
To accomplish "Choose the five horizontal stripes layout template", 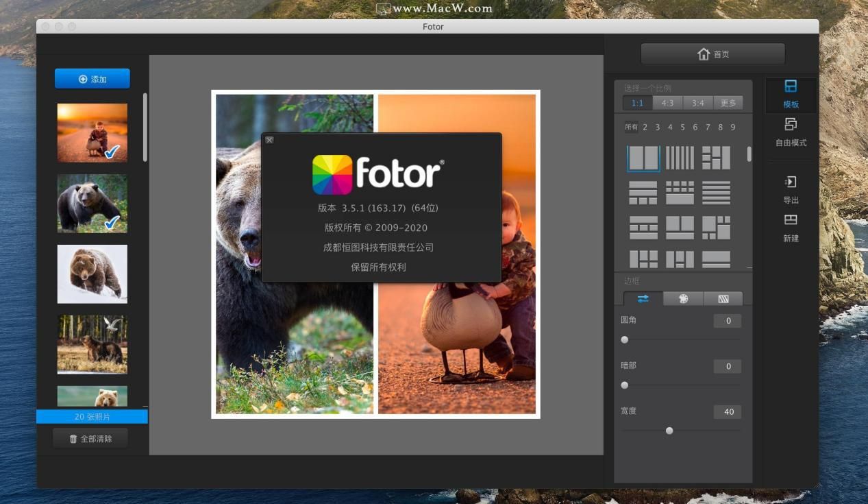I will click(x=716, y=193).
